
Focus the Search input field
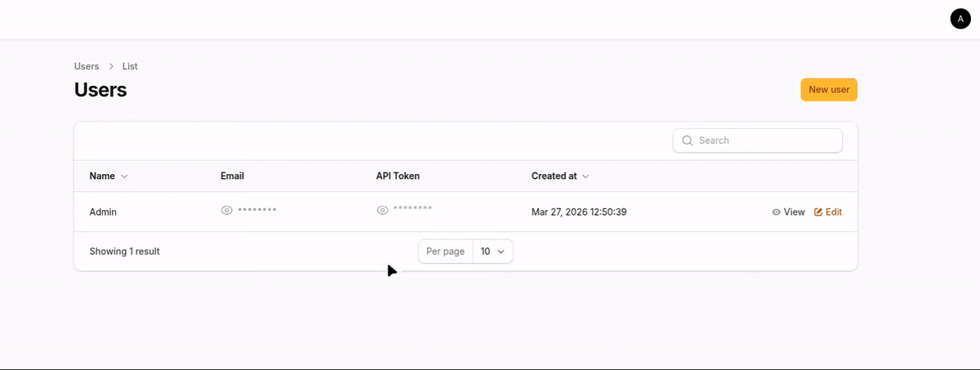[758, 140]
